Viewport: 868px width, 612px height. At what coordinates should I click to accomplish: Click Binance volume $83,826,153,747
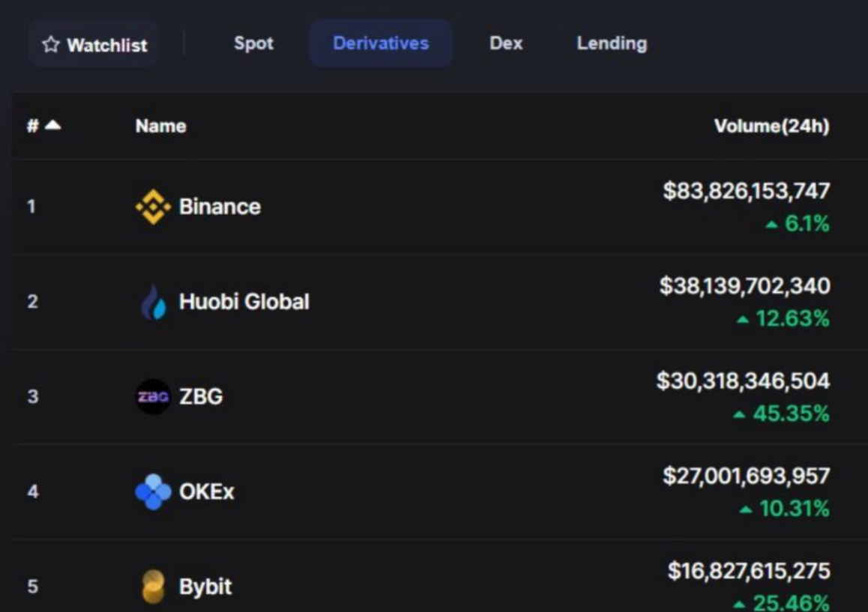747,191
